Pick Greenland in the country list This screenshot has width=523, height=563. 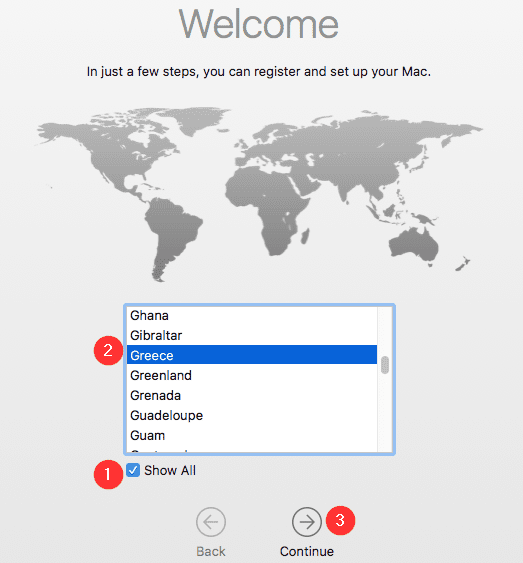(252, 376)
